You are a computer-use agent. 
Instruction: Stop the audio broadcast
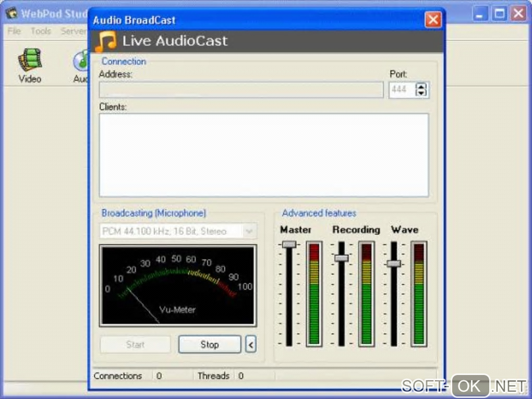click(210, 345)
